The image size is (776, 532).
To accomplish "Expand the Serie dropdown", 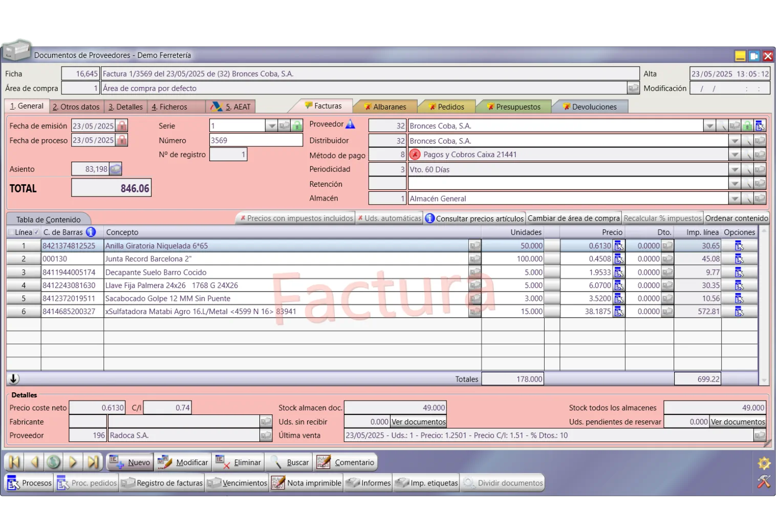I will tap(271, 126).
